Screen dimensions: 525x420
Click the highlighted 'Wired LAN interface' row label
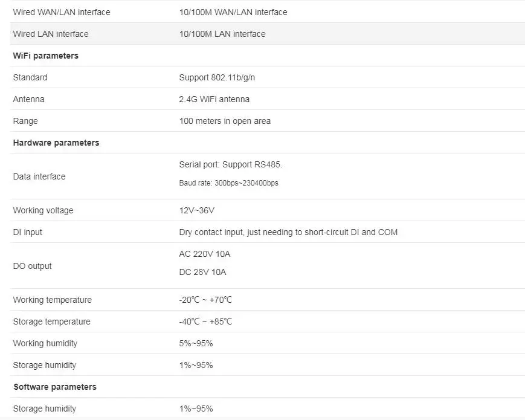[51, 34]
